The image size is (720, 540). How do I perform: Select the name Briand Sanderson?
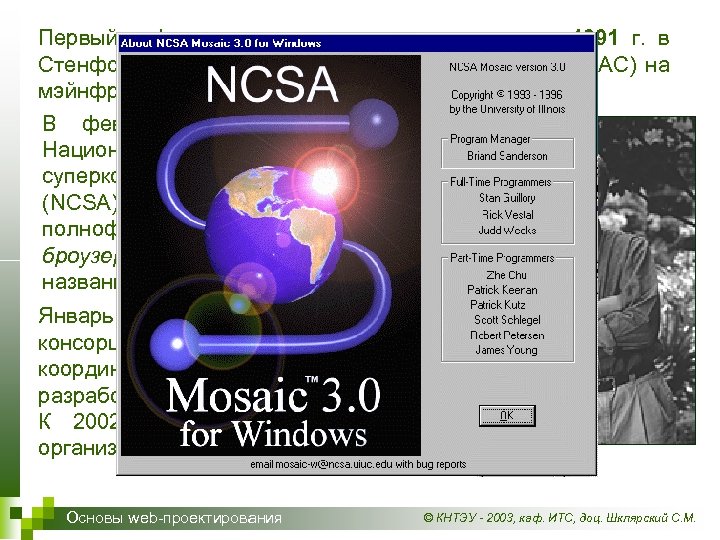(x=507, y=156)
